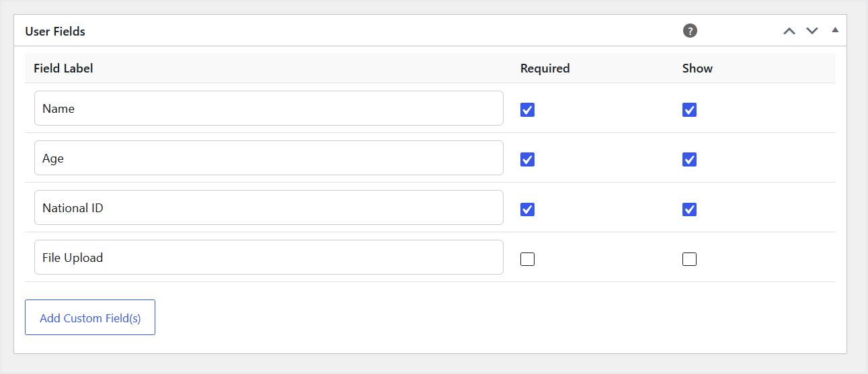Uncheck Show for Age field
Viewport: 868px width, 374px height.
point(689,160)
